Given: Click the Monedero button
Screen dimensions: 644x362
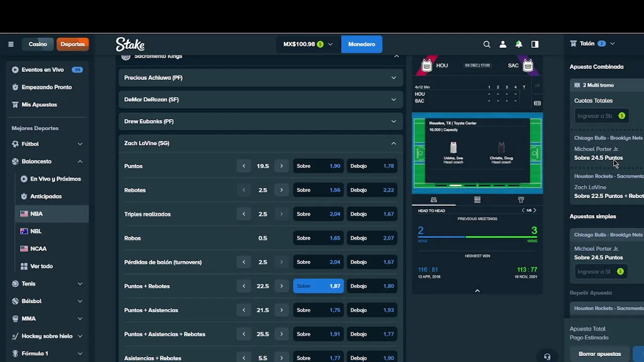Looking at the screenshot, I should (362, 44).
